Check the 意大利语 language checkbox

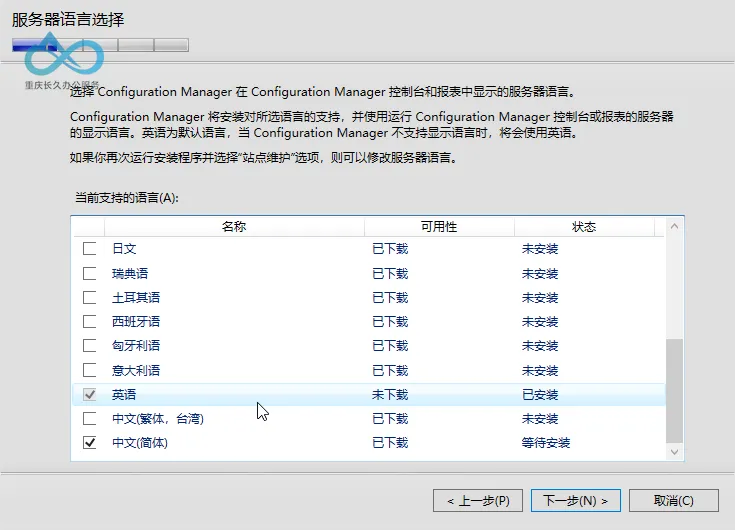[x=90, y=370]
